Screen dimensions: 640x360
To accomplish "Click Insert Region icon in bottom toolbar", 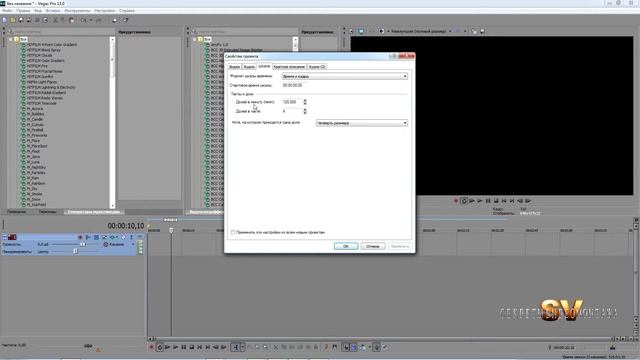I will (x=335, y=347).
